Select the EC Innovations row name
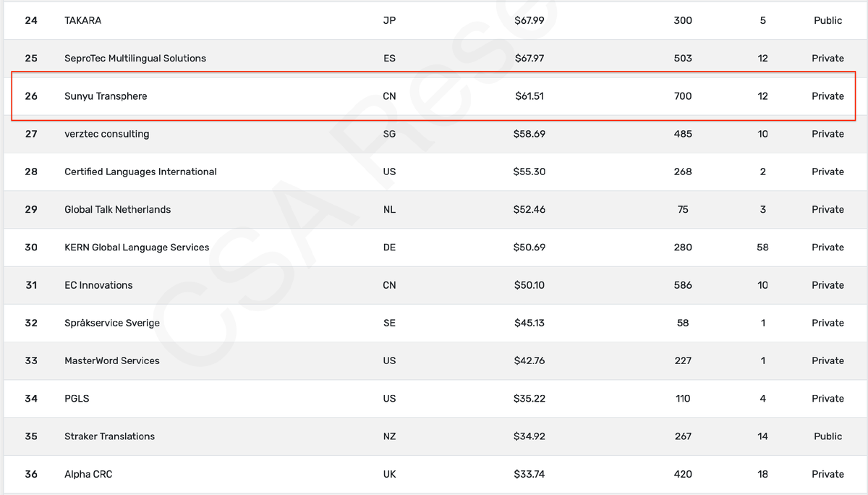This screenshot has width=868, height=495. point(98,285)
